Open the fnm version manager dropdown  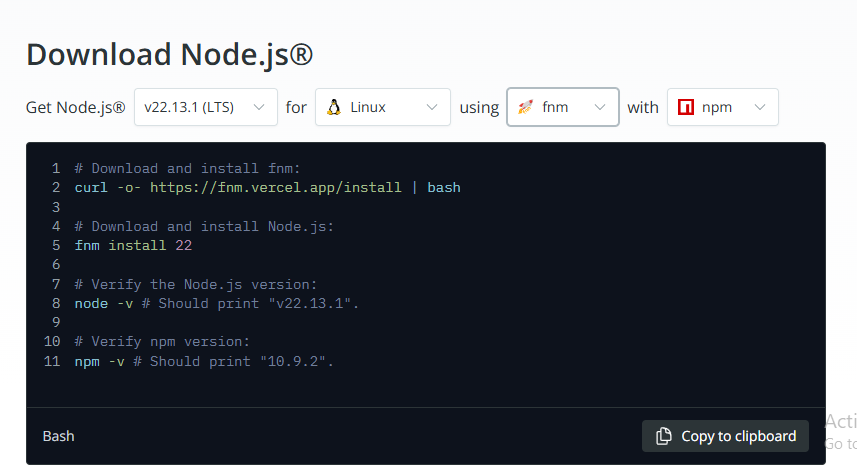562,107
